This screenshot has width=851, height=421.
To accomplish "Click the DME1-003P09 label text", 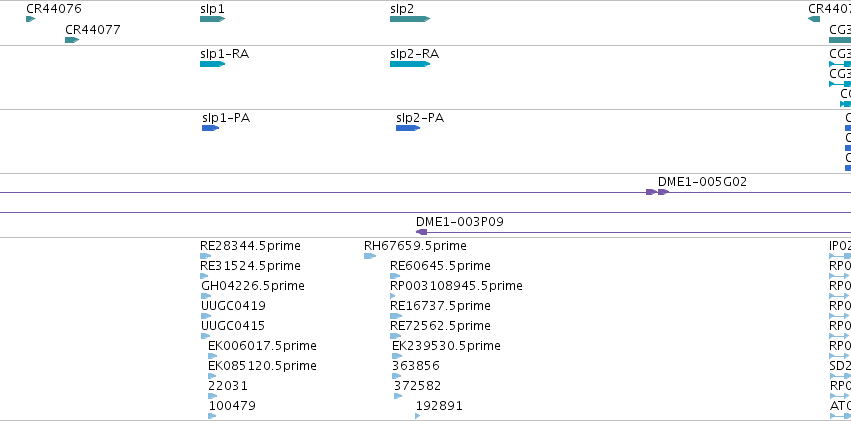I will click(460, 222).
